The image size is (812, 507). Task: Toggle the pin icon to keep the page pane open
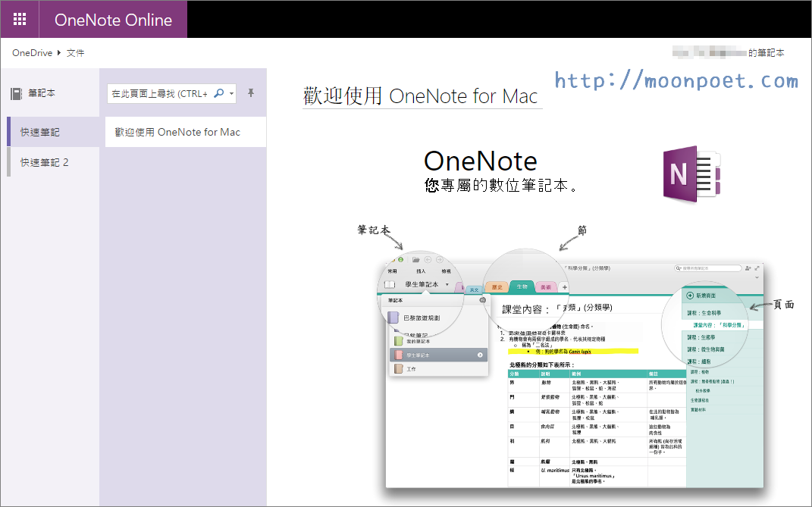tap(250, 93)
